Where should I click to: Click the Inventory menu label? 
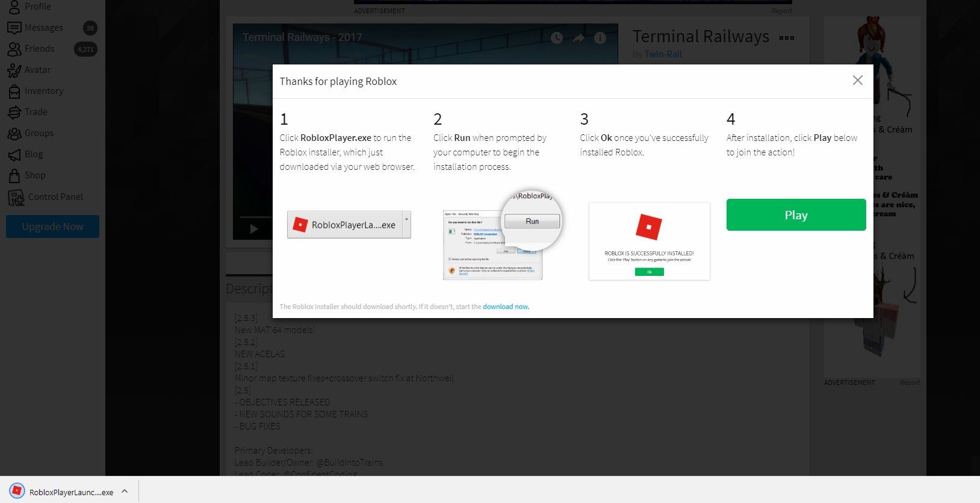[x=43, y=91]
